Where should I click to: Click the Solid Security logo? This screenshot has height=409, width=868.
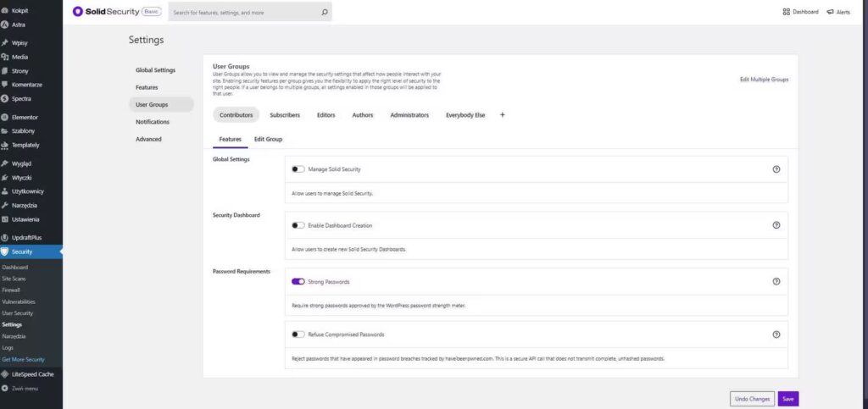tap(106, 12)
